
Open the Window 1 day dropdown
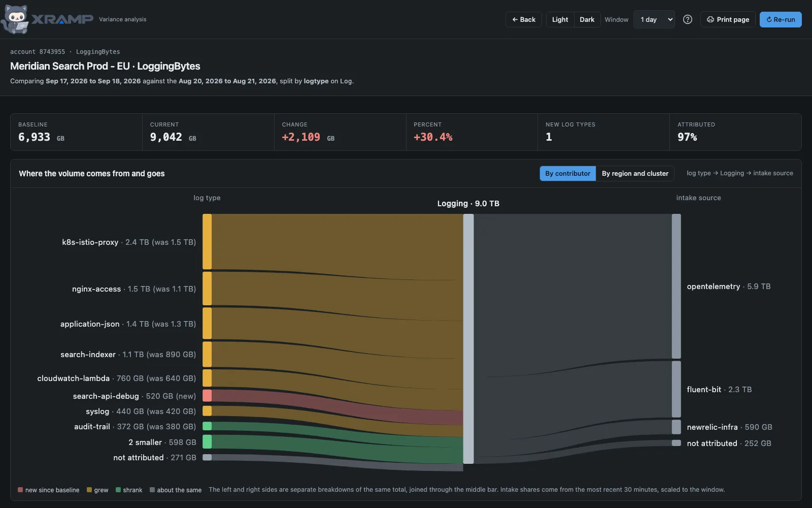[654, 19]
